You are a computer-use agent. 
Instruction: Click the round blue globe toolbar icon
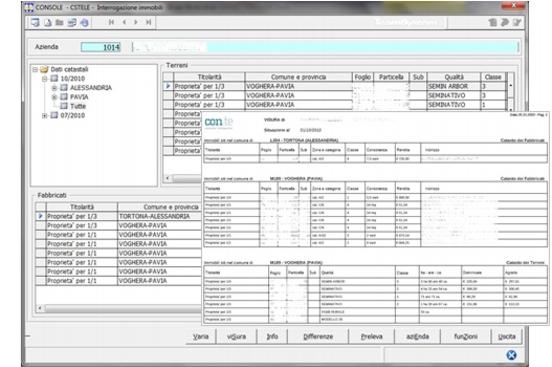[84, 23]
